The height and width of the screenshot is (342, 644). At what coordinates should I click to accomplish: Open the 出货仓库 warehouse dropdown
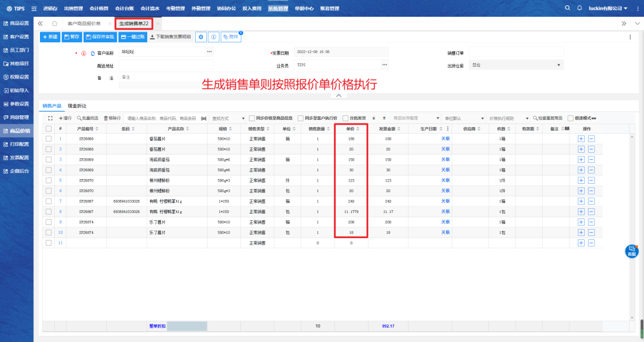pyautogui.click(x=516, y=65)
